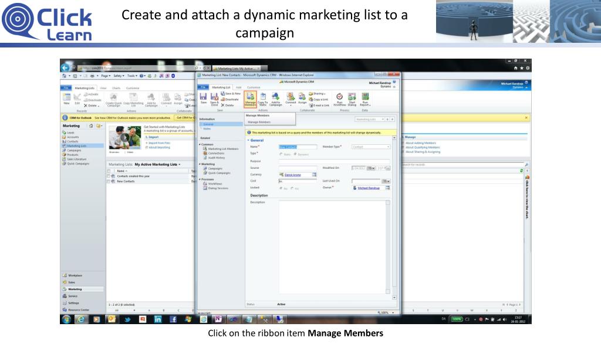The width and height of the screenshot is (601, 364).
Task: Click Manage Members in the ribbon
Action: (250, 99)
